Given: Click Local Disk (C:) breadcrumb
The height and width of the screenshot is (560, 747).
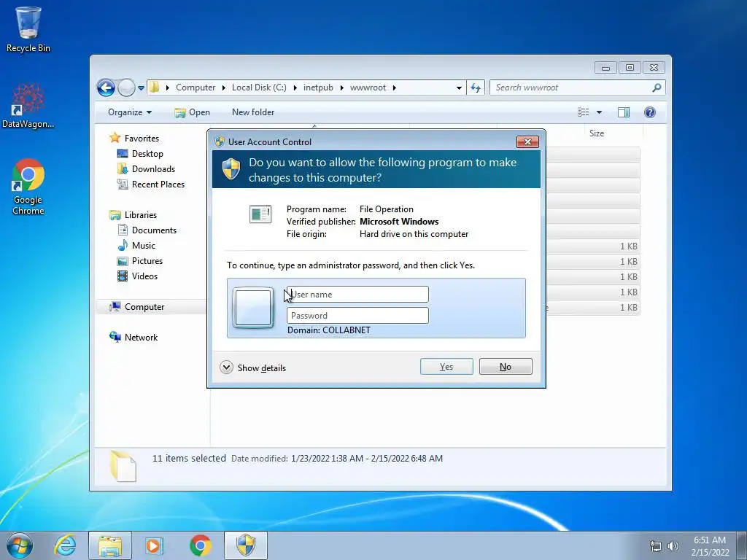Looking at the screenshot, I should 259,87.
